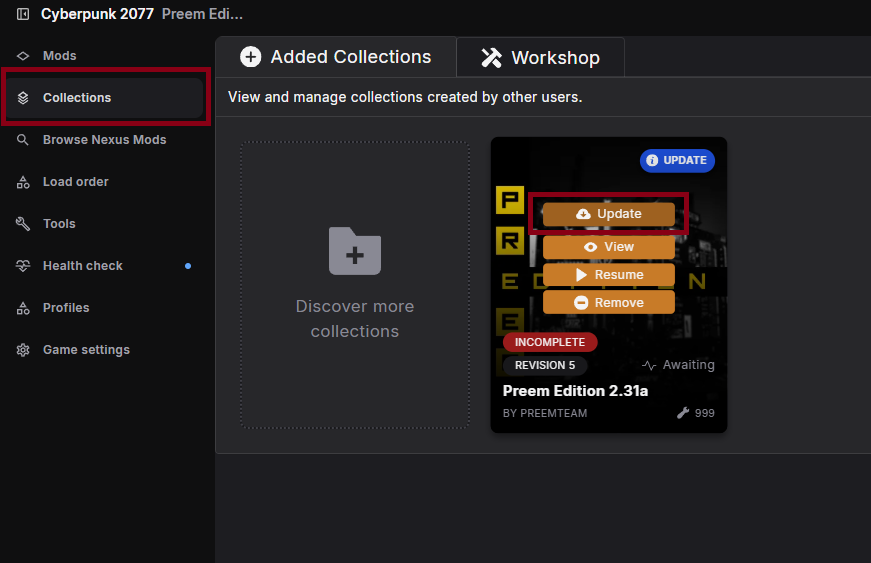This screenshot has width=871, height=563.
Task: Switch to the Workshop tab
Action: [x=540, y=57]
